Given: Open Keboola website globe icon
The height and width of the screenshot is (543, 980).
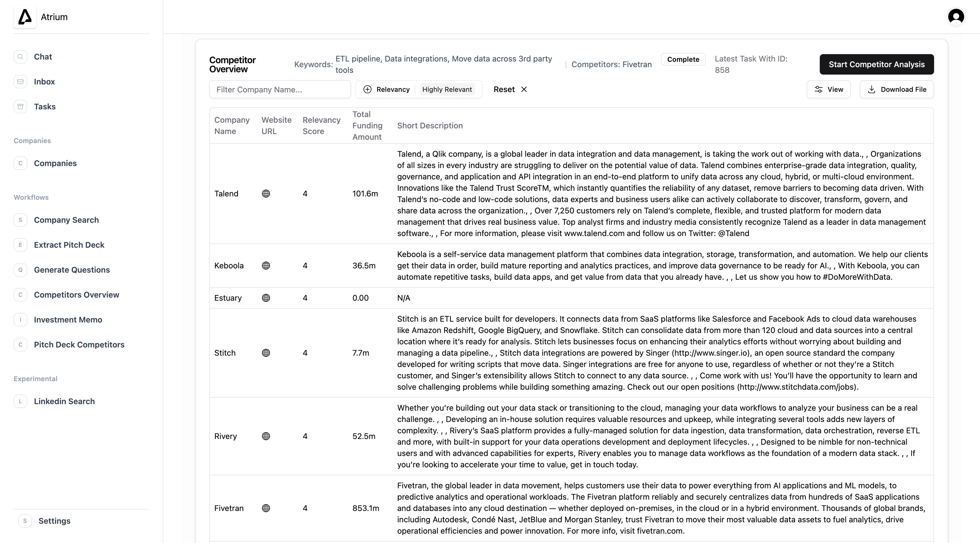Looking at the screenshot, I should tap(266, 266).
